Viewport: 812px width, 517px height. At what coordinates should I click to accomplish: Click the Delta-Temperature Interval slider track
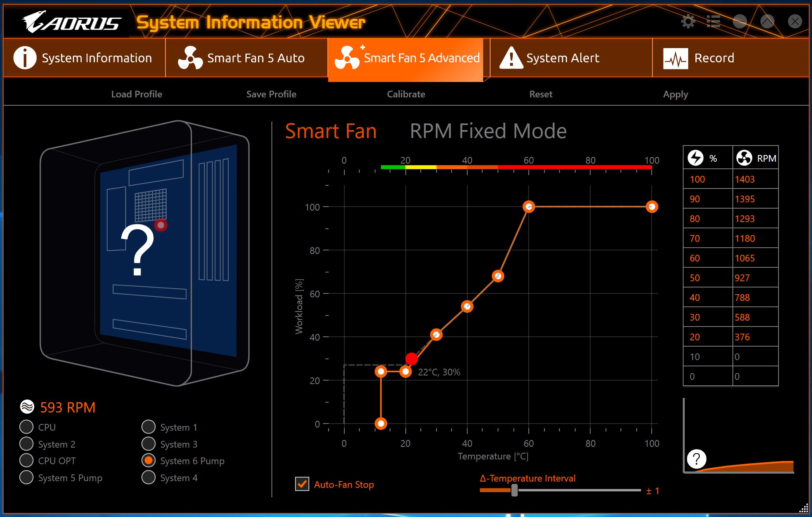pyautogui.click(x=560, y=490)
